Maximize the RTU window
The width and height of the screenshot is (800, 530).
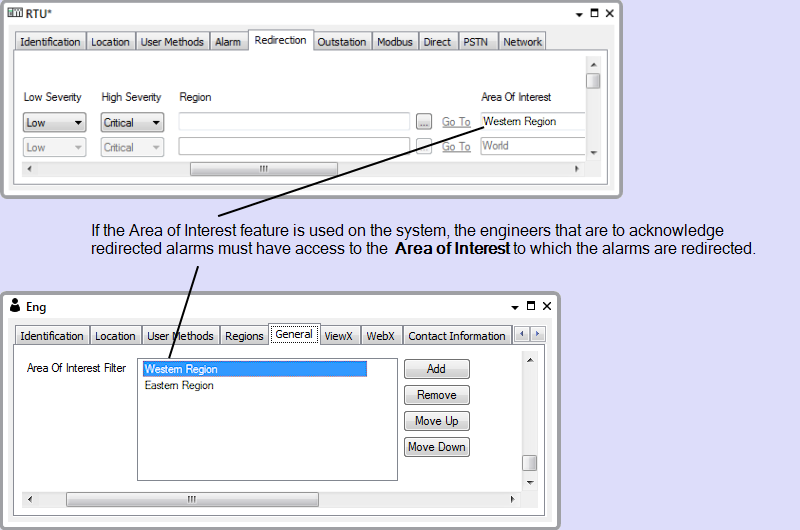(x=594, y=14)
